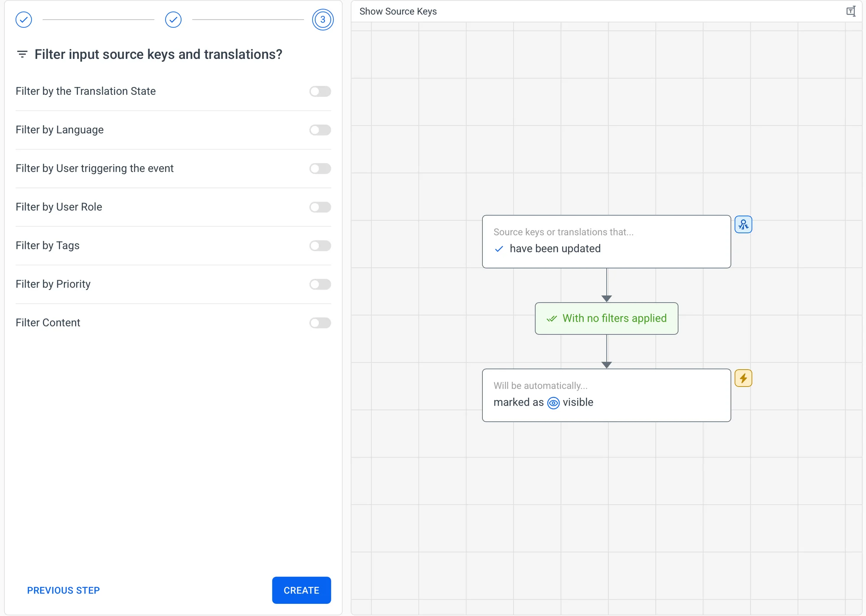Click the rename icon in the header's top-right corner
The width and height of the screenshot is (866, 616).
[x=850, y=12]
